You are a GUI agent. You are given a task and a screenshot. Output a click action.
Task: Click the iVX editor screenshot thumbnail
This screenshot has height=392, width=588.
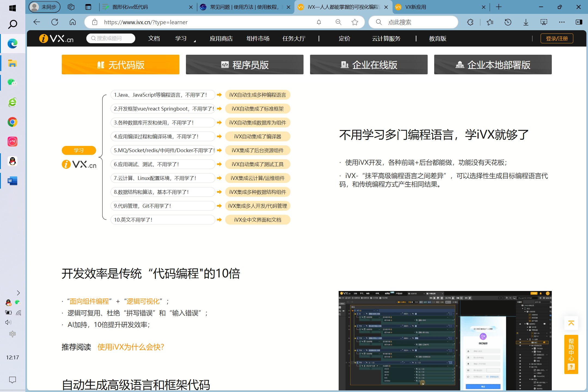(x=445, y=341)
